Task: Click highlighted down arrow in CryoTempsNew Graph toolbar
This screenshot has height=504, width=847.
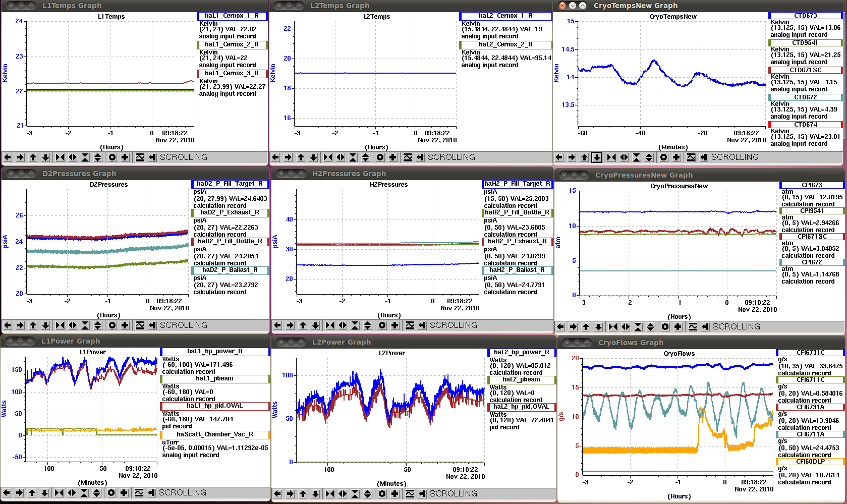Action: 597,157
